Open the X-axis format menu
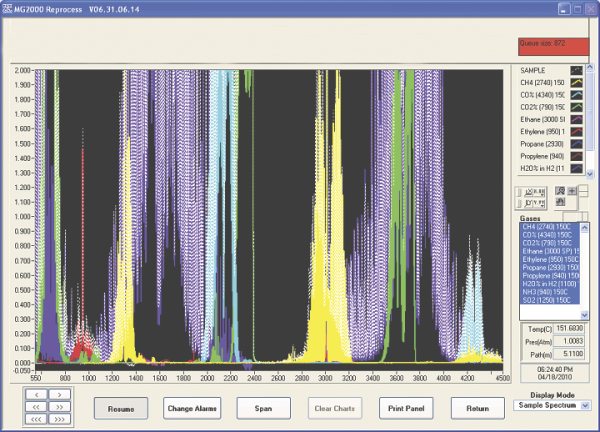Viewport: 600px width, 432px height. (x=539, y=192)
